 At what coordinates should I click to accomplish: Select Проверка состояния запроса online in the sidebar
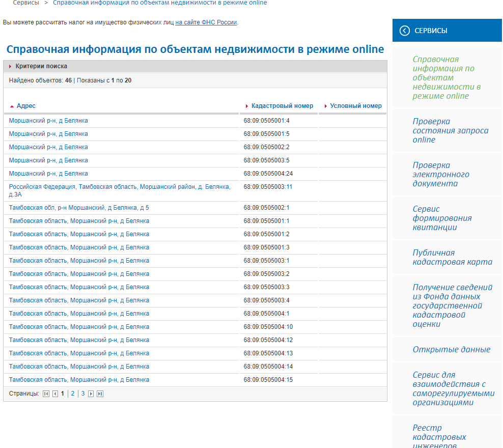tap(450, 130)
